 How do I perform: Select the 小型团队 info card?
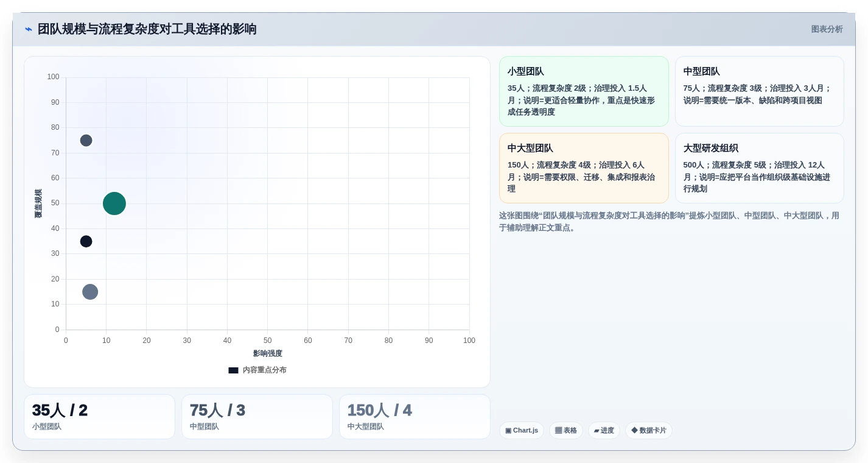[x=584, y=91]
